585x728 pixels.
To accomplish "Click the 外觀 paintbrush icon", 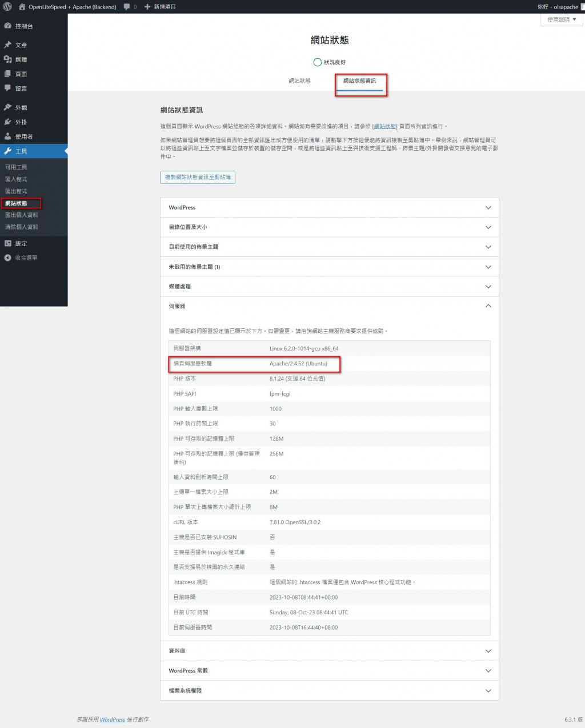I will coord(7,107).
